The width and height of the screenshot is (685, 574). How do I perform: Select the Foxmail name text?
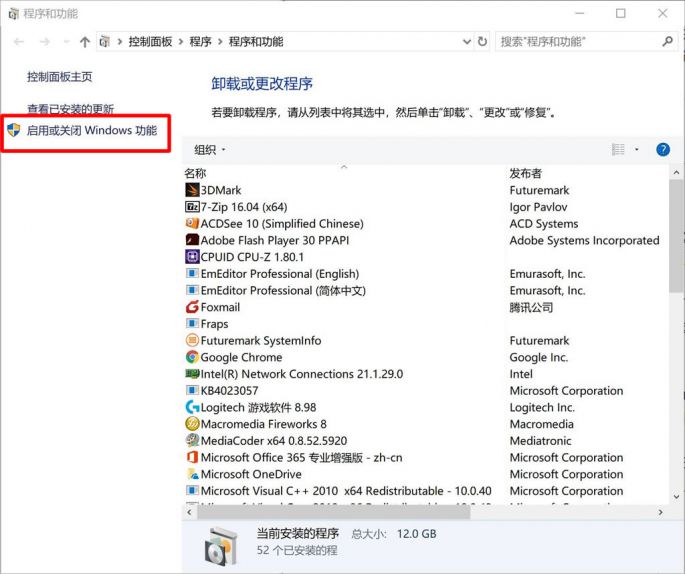pos(220,307)
